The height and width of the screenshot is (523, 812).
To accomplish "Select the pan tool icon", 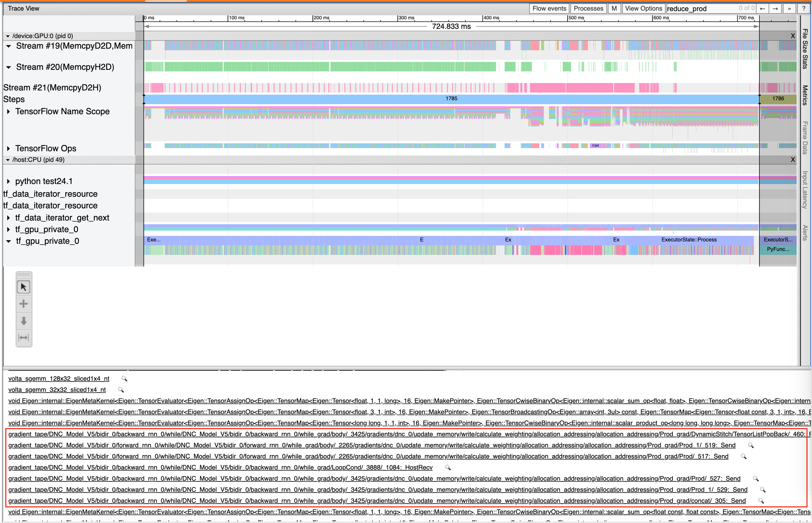I will (24, 303).
